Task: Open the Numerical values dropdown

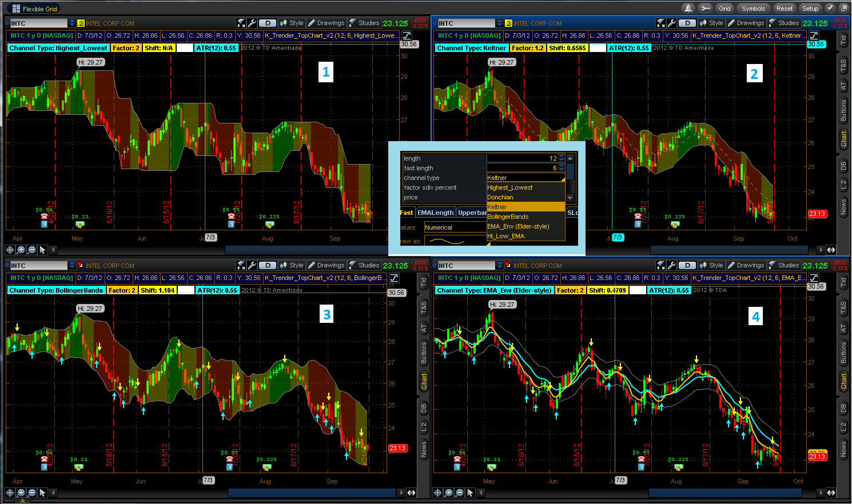Action: click(x=455, y=227)
